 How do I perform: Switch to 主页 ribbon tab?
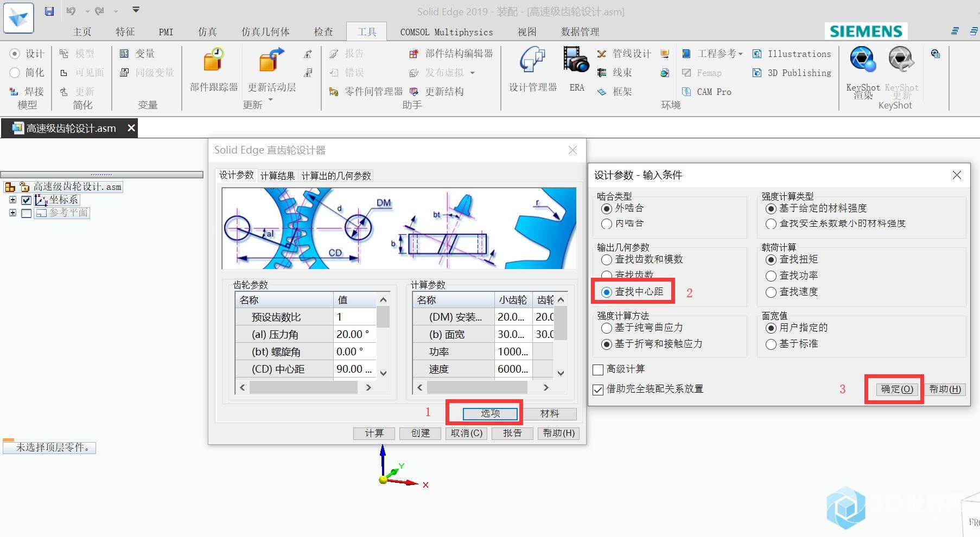(x=82, y=32)
